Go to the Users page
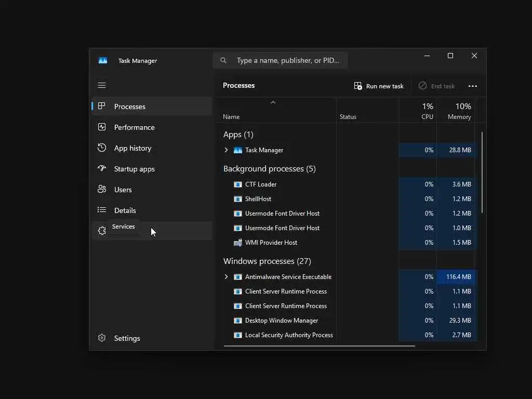The height and width of the screenshot is (399, 532). [152, 189]
